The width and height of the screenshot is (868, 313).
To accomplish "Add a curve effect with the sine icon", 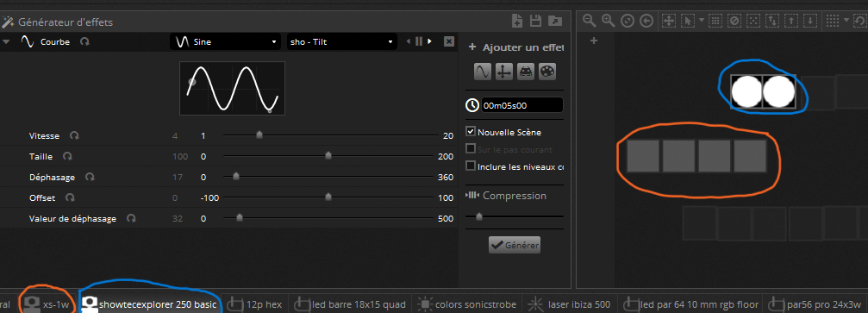I will point(482,72).
